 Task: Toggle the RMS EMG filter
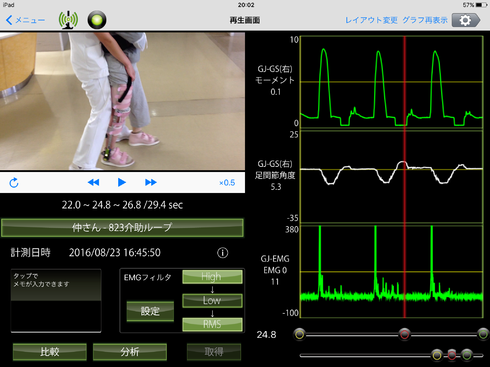212,324
